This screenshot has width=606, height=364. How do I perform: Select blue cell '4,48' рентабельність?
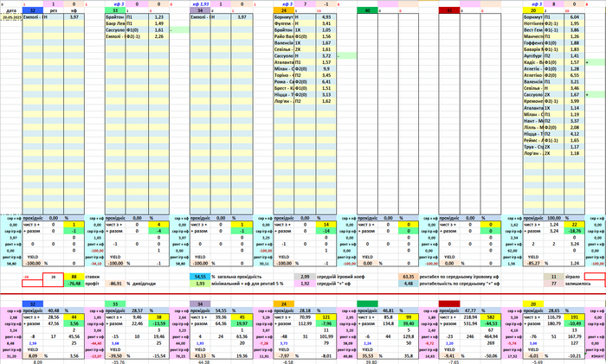(408, 284)
